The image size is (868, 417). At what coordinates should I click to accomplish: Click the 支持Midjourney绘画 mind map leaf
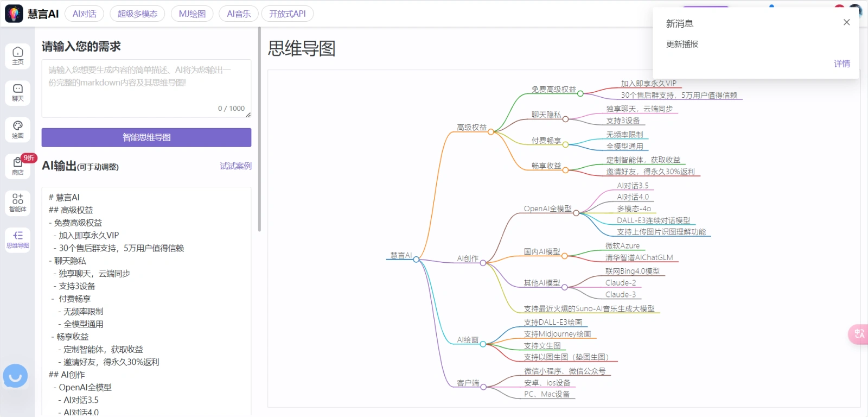click(x=557, y=334)
